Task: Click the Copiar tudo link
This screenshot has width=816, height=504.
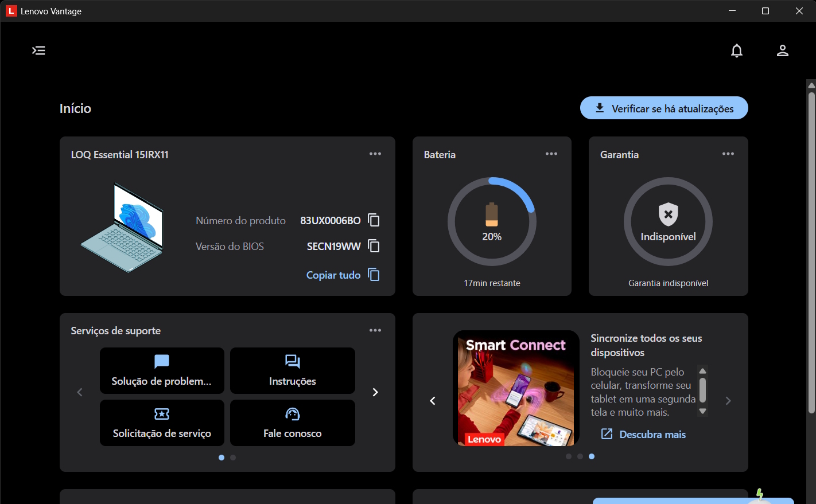Action: pyautogui.click(x=343, y=275)
